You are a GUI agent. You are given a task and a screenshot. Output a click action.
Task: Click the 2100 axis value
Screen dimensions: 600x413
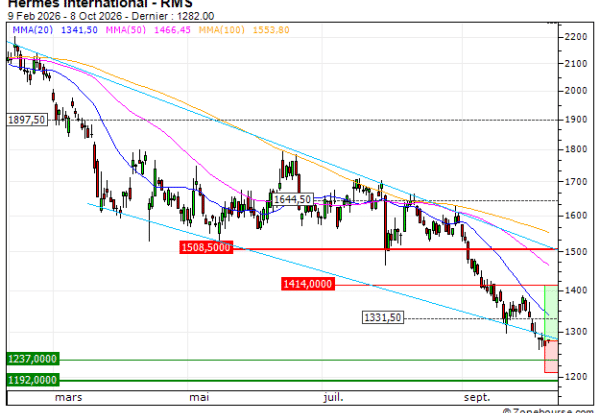click(576, 64)
